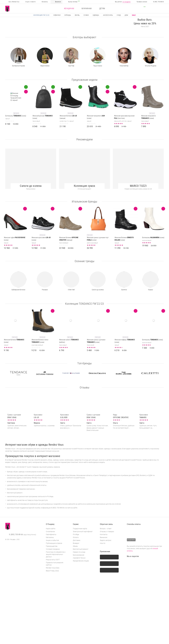Screen dimensions: 169x644
Task: Click green badge on LIU-JO suede boots
Action: click(x=80, y=87)
